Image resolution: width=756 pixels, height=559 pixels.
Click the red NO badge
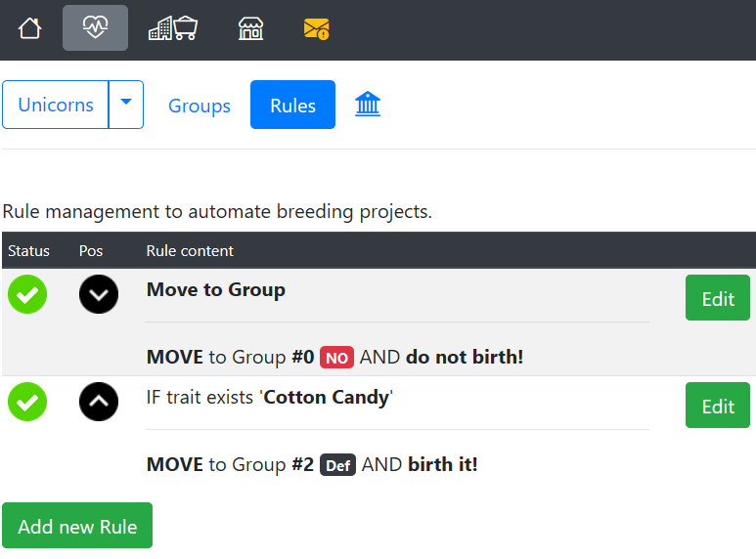click(336, 358)
